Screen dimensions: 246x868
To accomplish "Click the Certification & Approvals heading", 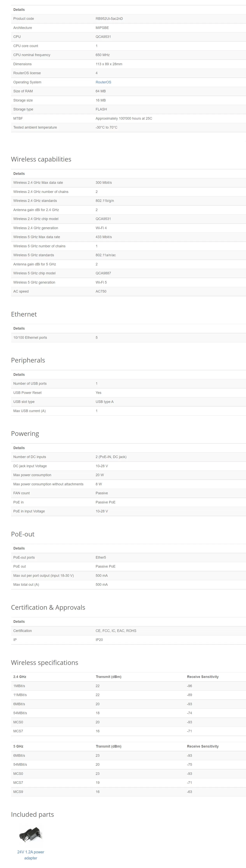I will [48, 607].
